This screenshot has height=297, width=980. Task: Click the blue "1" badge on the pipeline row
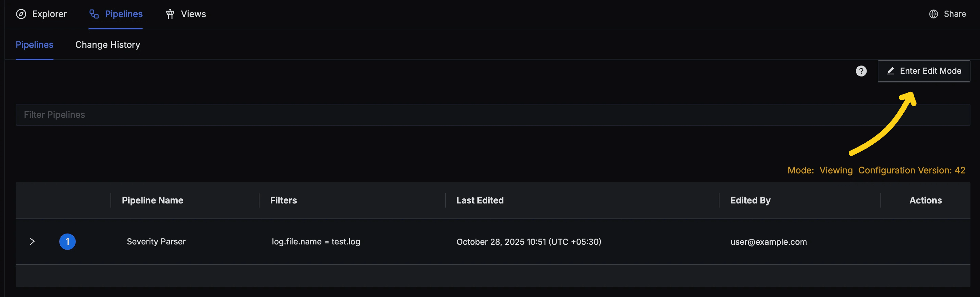coord(67,241)
